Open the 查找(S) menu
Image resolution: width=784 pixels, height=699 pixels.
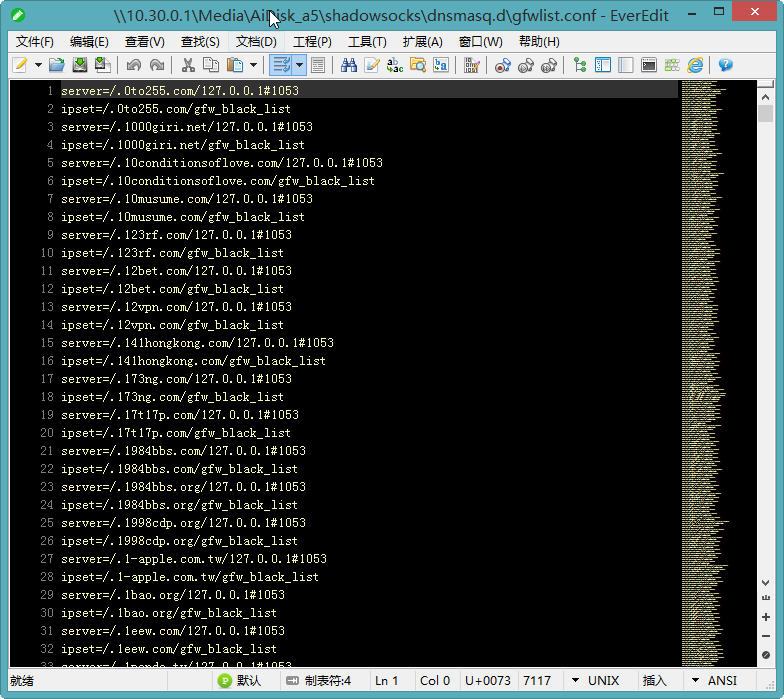[x=200, y=42]
